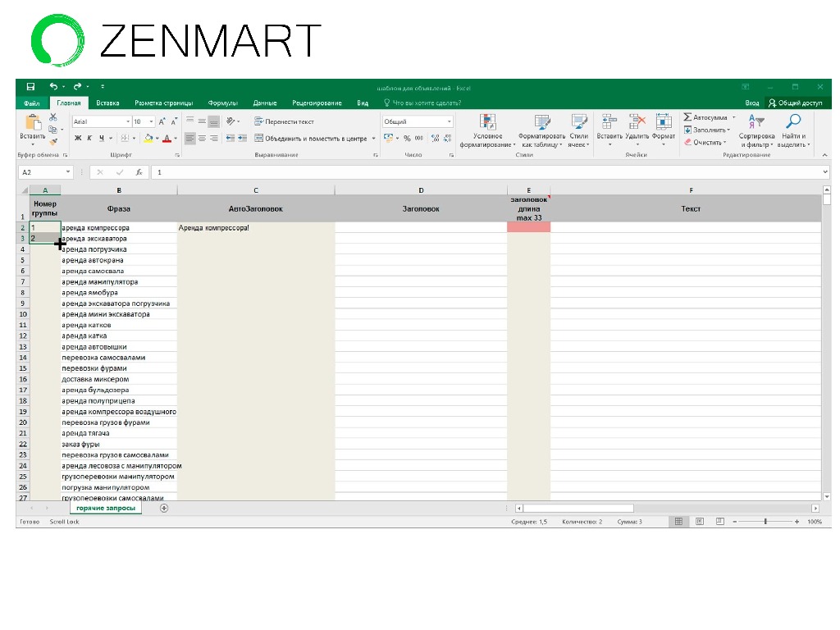840x630 pixels.
Task: Open the Arial font name dropdown
Action: [128, 121]
